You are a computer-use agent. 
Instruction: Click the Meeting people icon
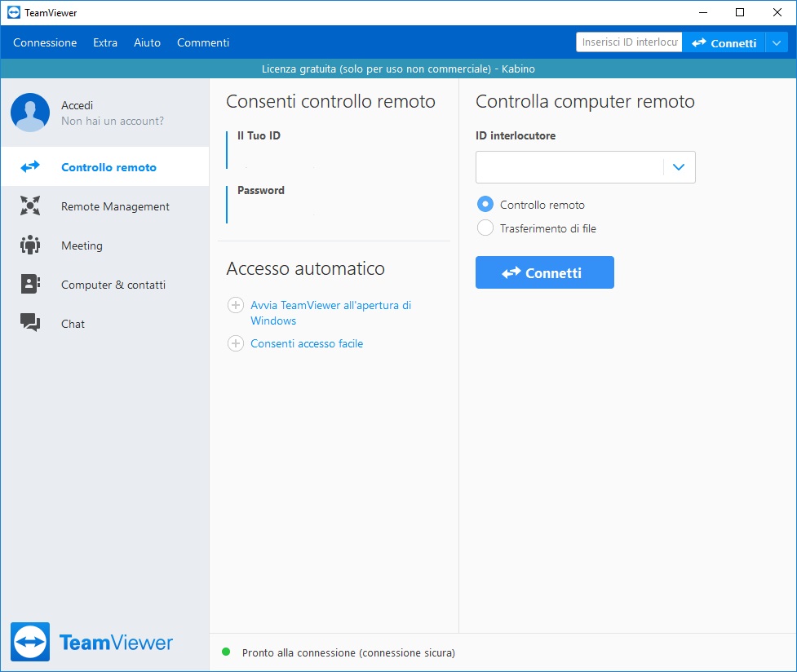pos(30,245)
